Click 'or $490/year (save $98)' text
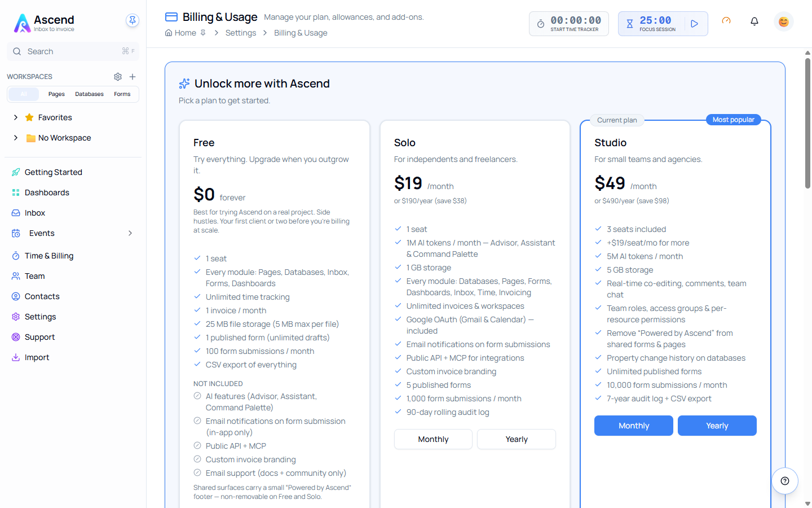This screenshot has height=508, width=812. pos(632,201)
